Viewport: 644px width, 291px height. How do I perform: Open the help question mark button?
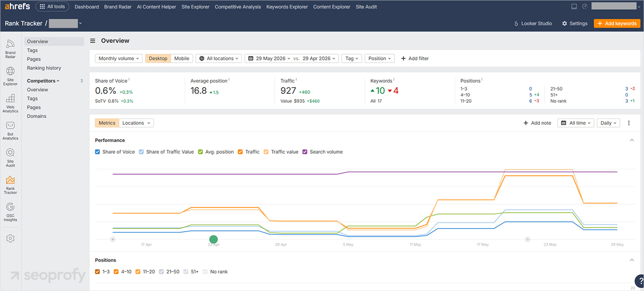click(x=639, y=281)
